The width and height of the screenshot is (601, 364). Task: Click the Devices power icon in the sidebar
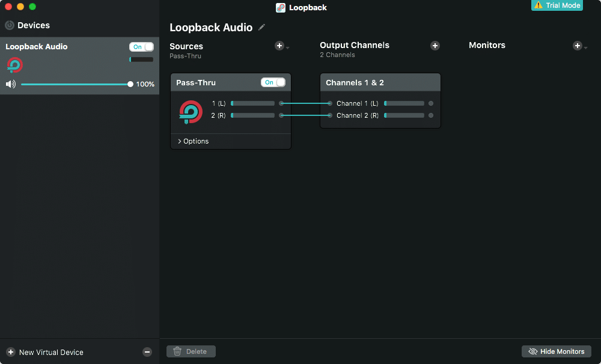coord(10,25)
